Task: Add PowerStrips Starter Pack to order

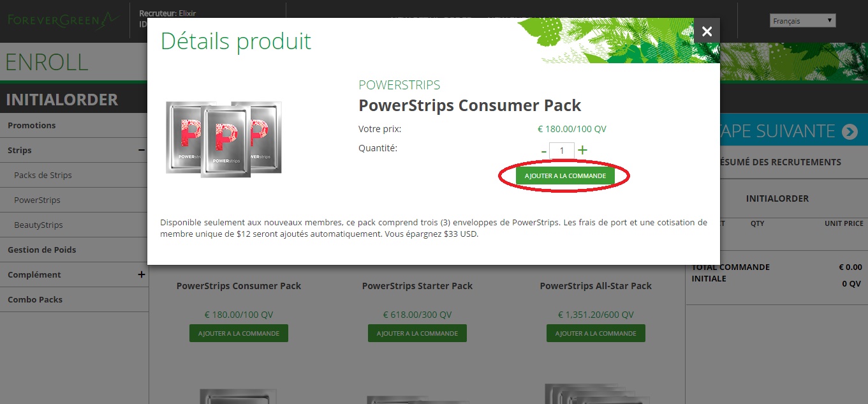Action: tap(417, 333)
